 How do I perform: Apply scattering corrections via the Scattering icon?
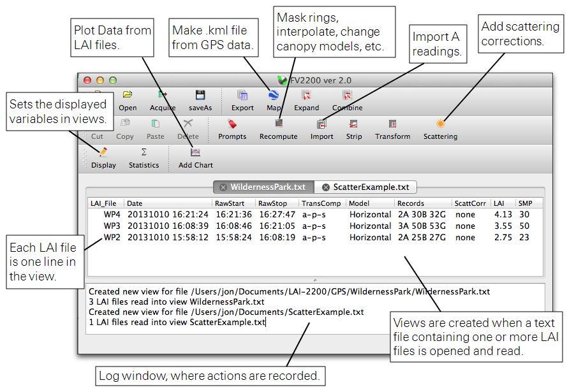tap(440, 127)
